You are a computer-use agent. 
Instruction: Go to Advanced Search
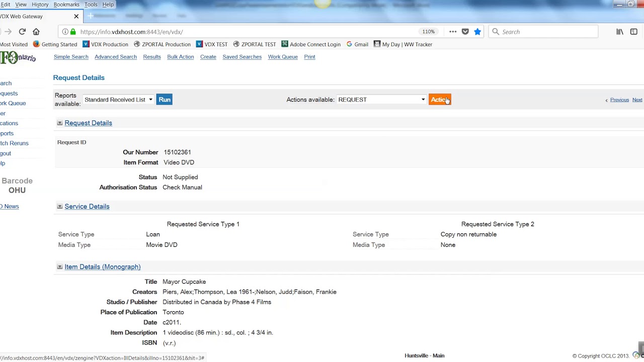[116, 57]
